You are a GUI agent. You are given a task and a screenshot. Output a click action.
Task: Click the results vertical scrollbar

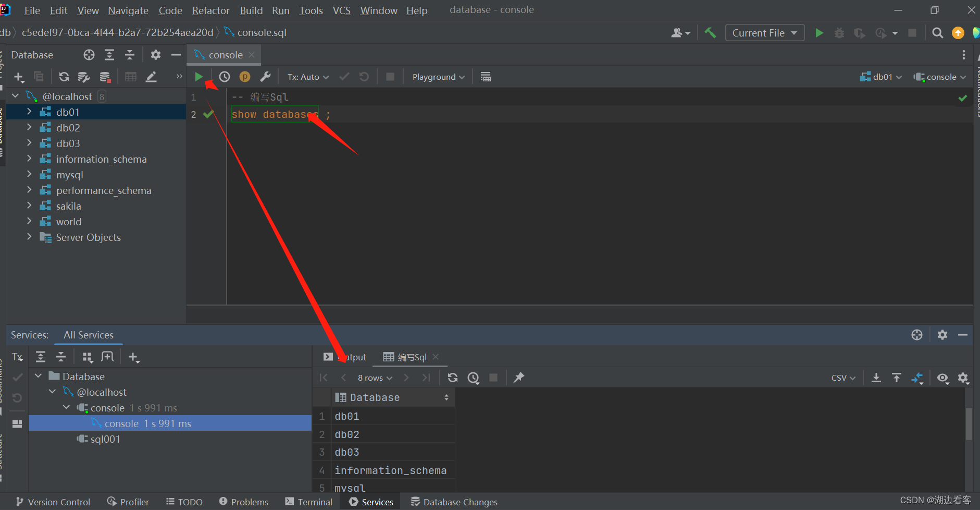969,423
